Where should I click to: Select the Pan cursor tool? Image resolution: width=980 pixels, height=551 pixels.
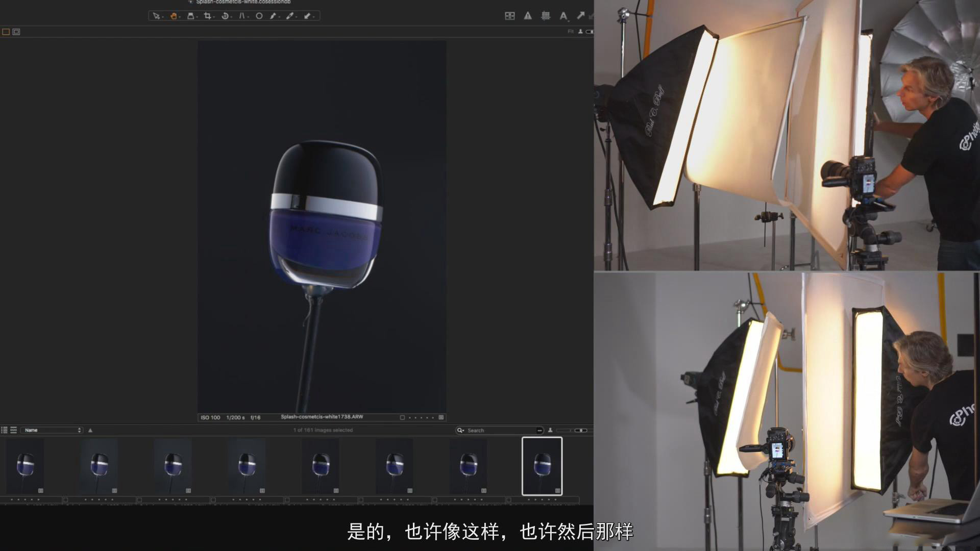point(174,16)
